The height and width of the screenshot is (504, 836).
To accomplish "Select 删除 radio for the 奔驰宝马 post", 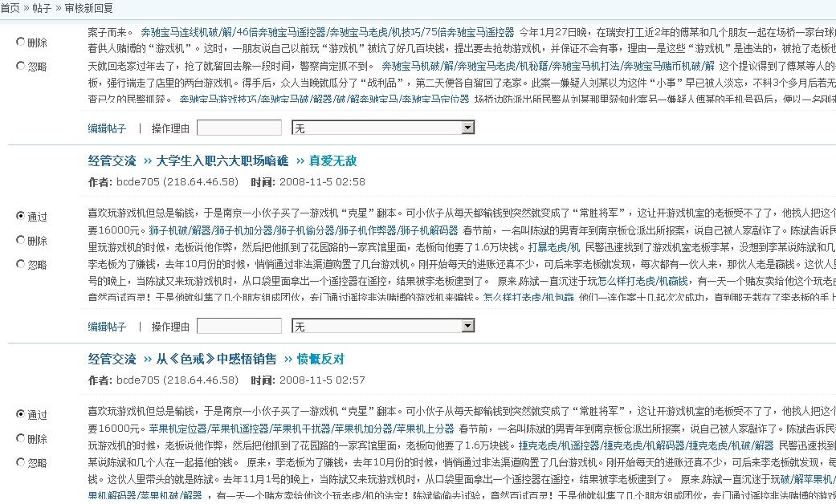I will [x=20, y=42].
